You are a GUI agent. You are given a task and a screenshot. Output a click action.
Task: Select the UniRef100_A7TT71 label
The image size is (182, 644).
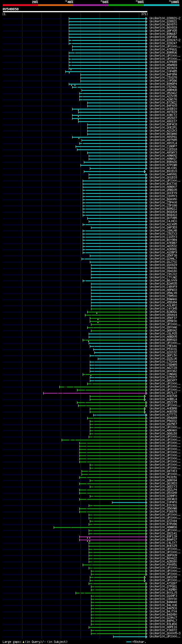pos(163,415)
